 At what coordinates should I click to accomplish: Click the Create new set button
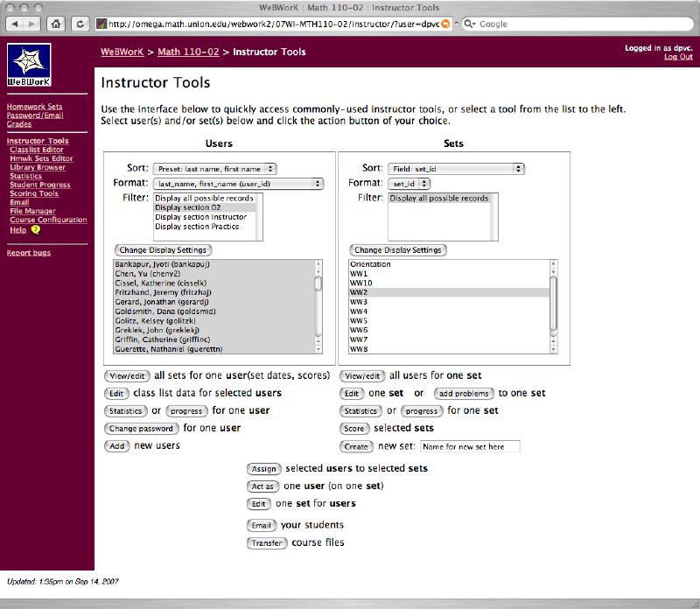pos(356,446)
